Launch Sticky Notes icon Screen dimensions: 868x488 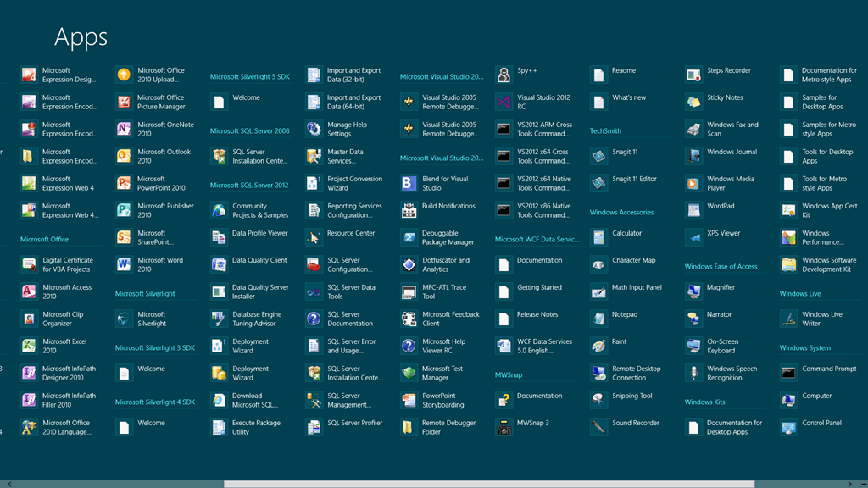click(x=693, y=102)
